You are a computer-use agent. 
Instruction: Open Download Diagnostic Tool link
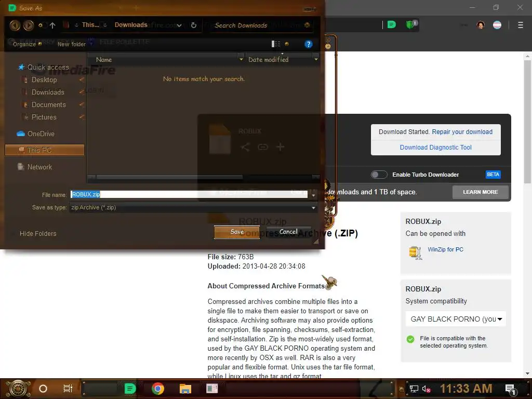(x=436, y=147)
